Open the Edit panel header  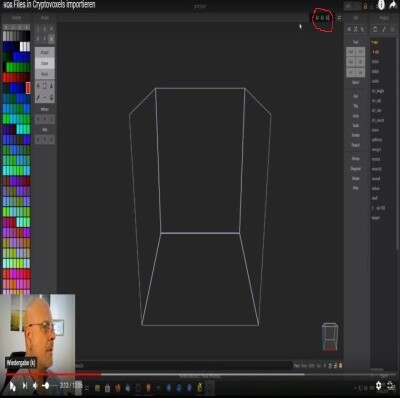click(x=356, y=18)
